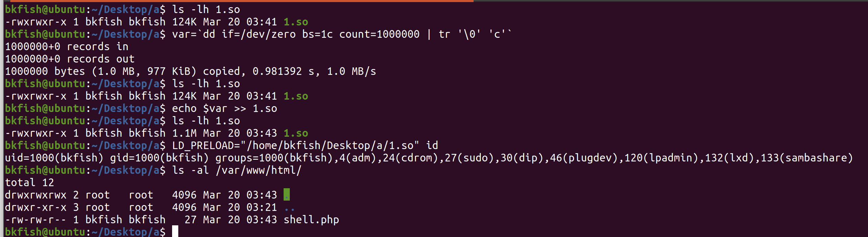Viewport: 868px width, 237px height.
Task: Click the 1.1M file size value
Action: click(184, 133)
